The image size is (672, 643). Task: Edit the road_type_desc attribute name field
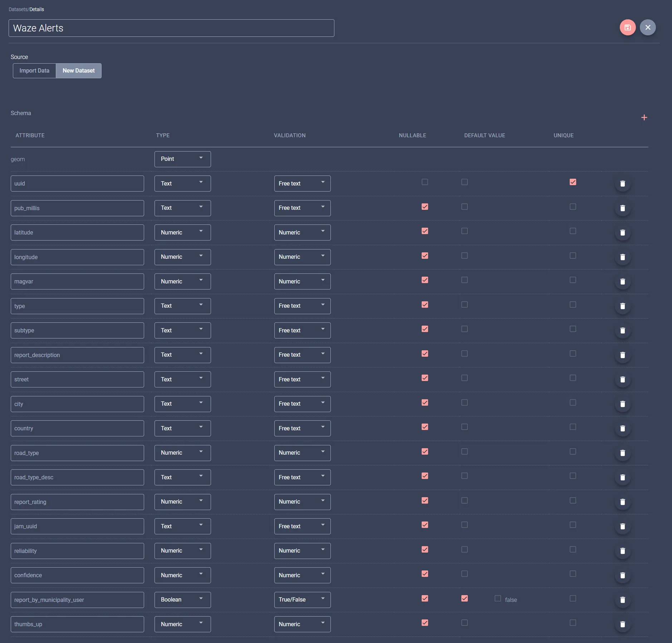tap(77, 477)
